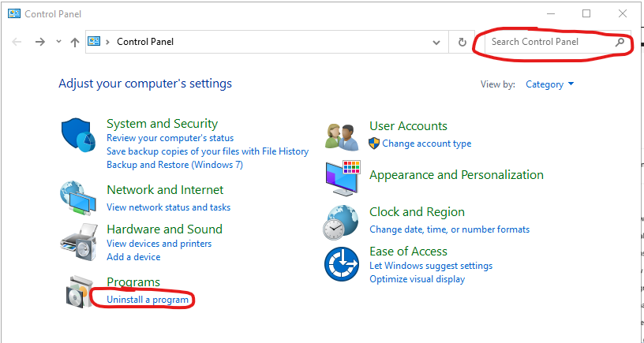Open Change account type link
The width and height of the screenshot is (644, 343).
click(427, 144)
